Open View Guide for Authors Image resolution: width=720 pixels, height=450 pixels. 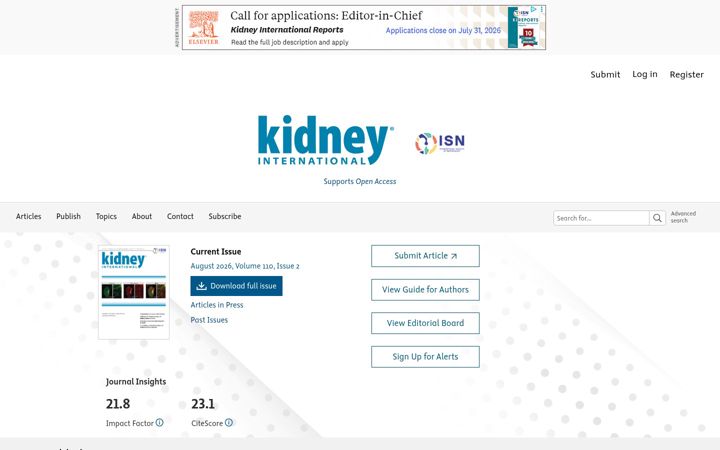(x=425, y=290)
